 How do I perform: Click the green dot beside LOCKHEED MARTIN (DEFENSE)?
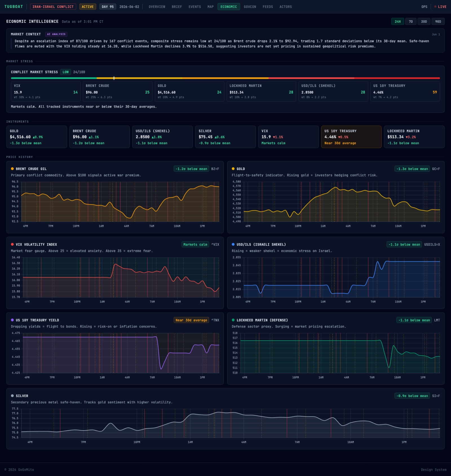coord(233,320)
